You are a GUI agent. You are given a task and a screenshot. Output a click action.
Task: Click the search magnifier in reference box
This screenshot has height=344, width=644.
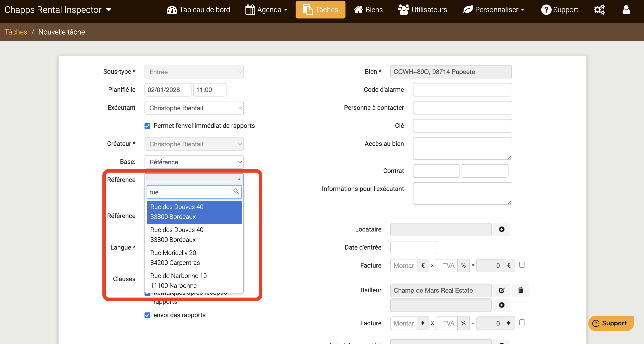236,191
